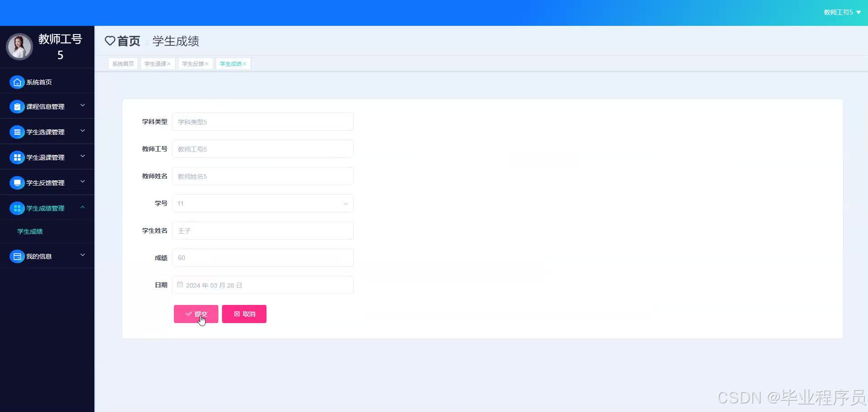Screen dimensions: 868x412
Task: Expand the 学生选课管理 menu chevron
Action: pos(83,131)
